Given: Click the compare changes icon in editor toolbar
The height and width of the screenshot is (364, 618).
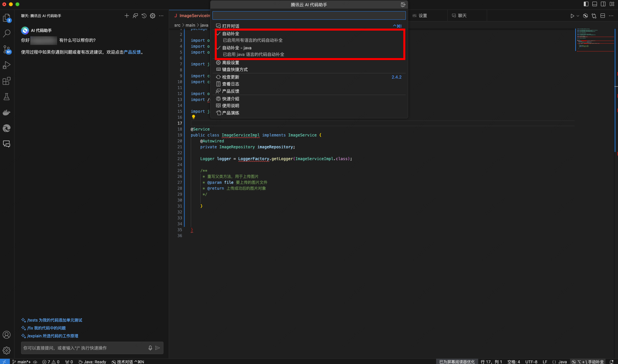Looking at the screenshot, I should [594, 16].
